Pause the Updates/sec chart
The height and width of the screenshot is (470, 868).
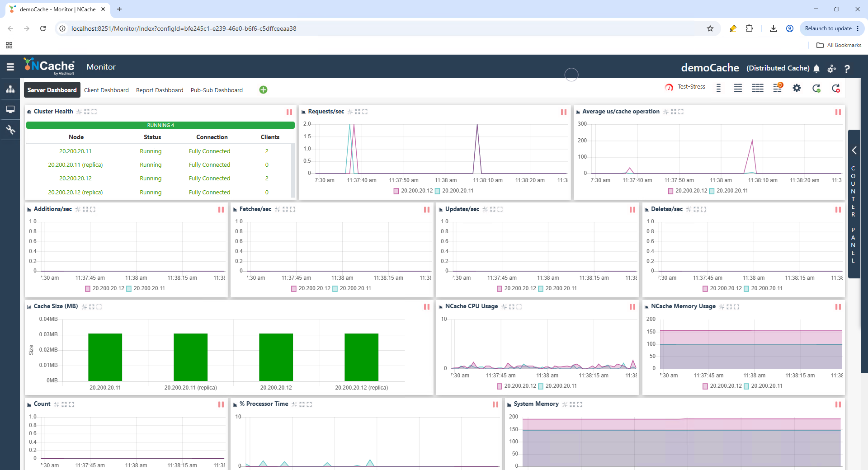point(632,210)
